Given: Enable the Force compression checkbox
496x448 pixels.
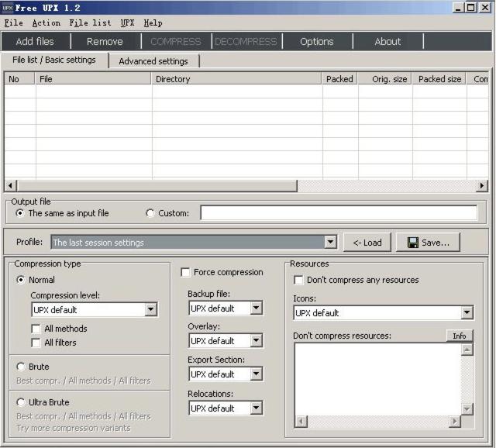Looking at the screenshot, I should point(186,272).
